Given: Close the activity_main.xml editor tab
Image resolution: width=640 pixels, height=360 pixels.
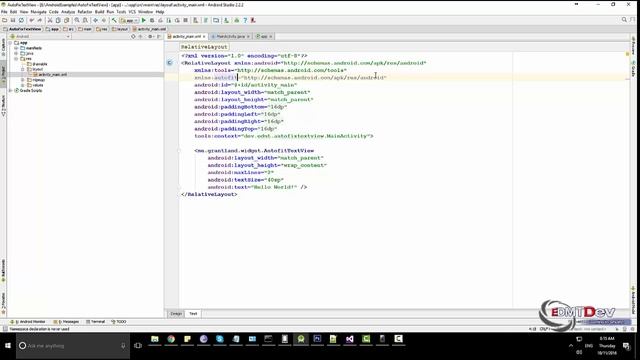Looking at the screenshot, I should 204,36.
